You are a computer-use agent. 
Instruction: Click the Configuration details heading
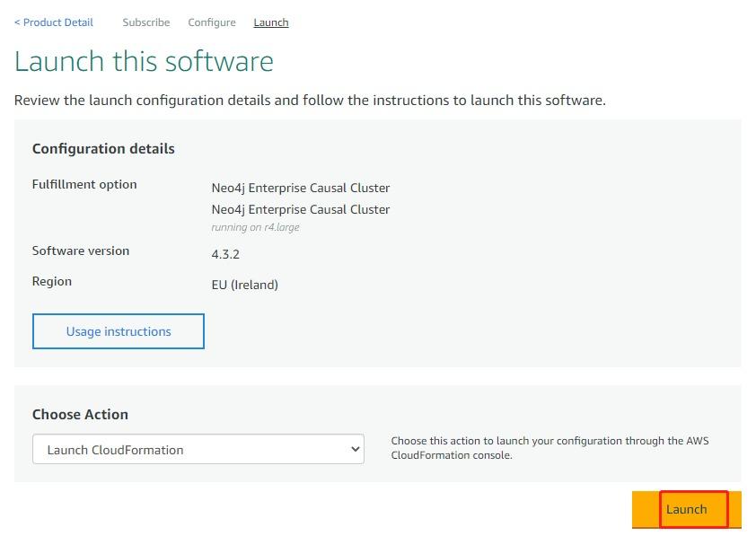pos(103,148)
